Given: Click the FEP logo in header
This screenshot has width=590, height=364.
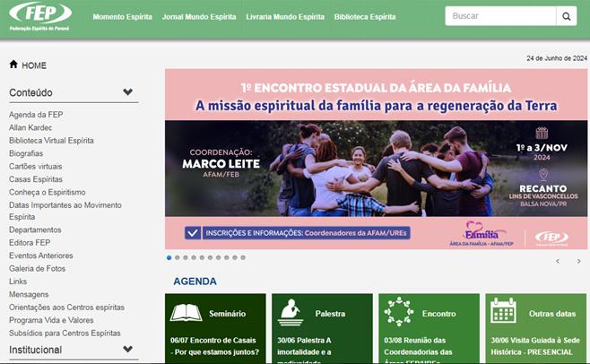Looking at the screenshot, I should click(39, 16).
